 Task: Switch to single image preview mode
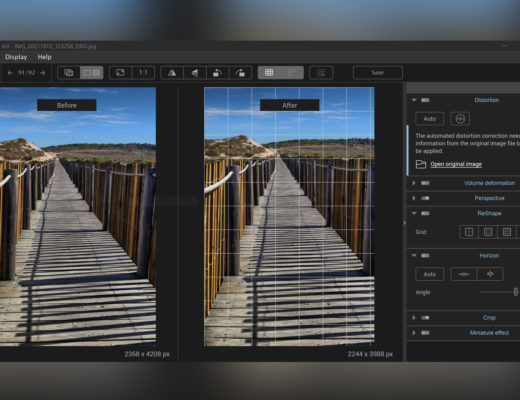pos(69,73)
